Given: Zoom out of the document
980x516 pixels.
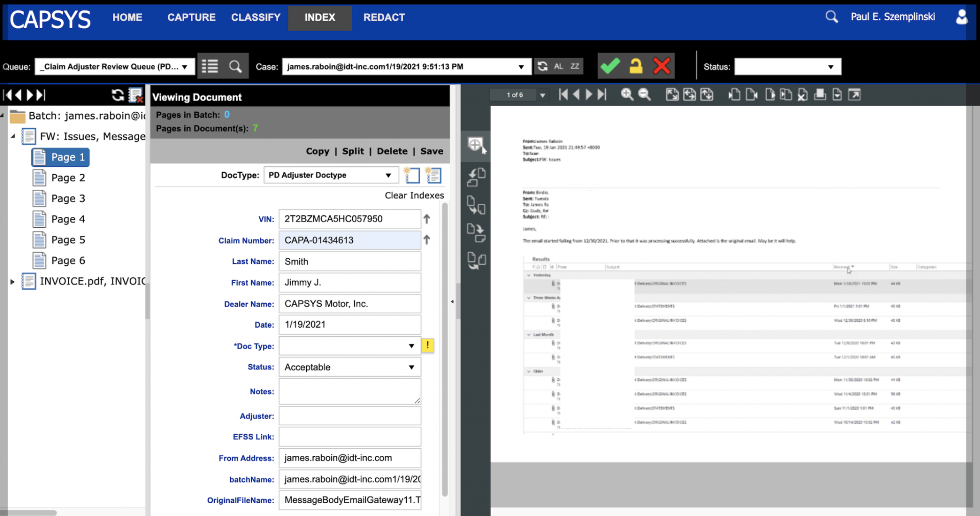Looking at the screenshot, I should point(645,94).
